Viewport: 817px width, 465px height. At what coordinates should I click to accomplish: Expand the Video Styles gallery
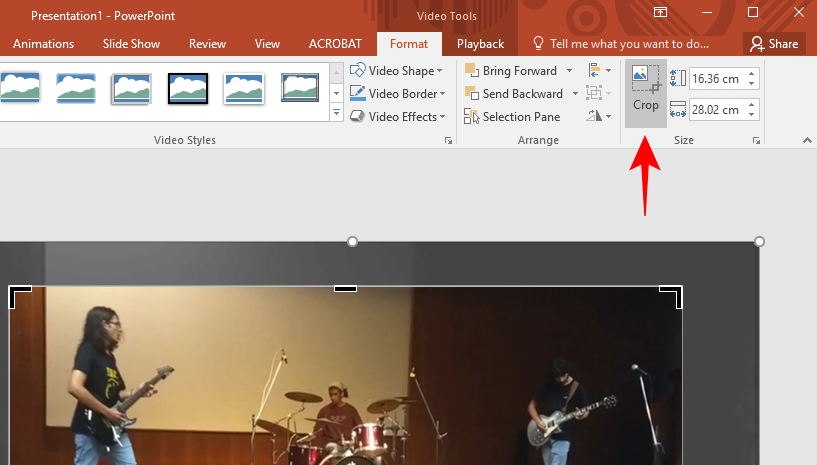click(335, 114)
